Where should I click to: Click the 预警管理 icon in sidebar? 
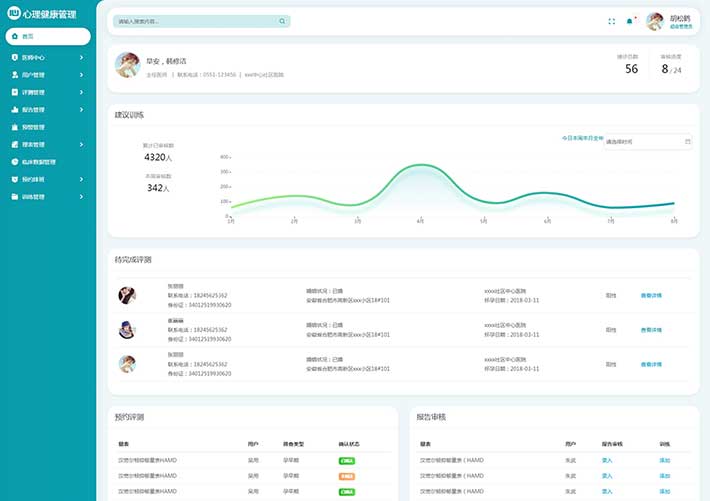[14, 127]
